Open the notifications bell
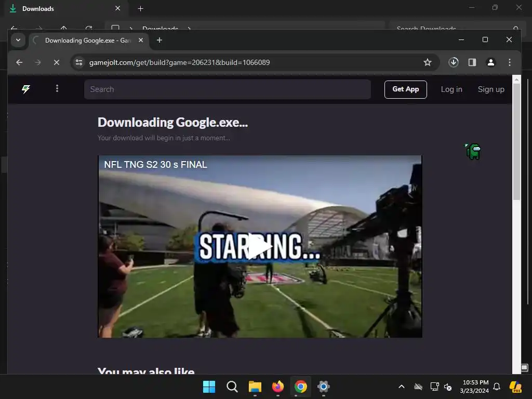532x399 pixels. 497,387
